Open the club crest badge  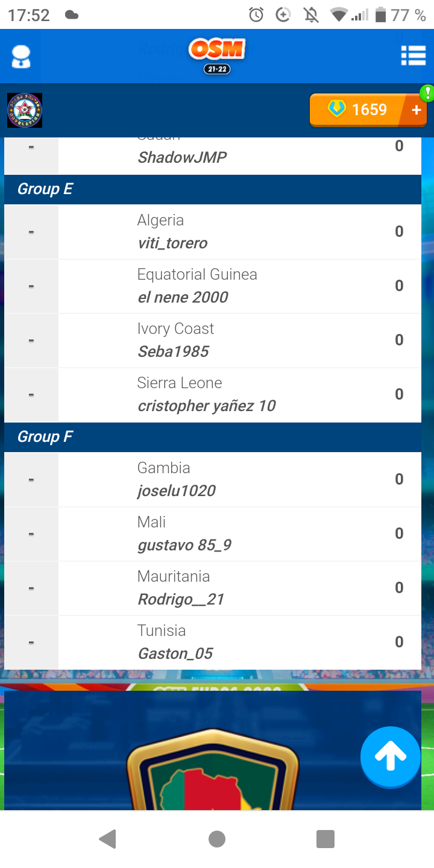[25, 110]
